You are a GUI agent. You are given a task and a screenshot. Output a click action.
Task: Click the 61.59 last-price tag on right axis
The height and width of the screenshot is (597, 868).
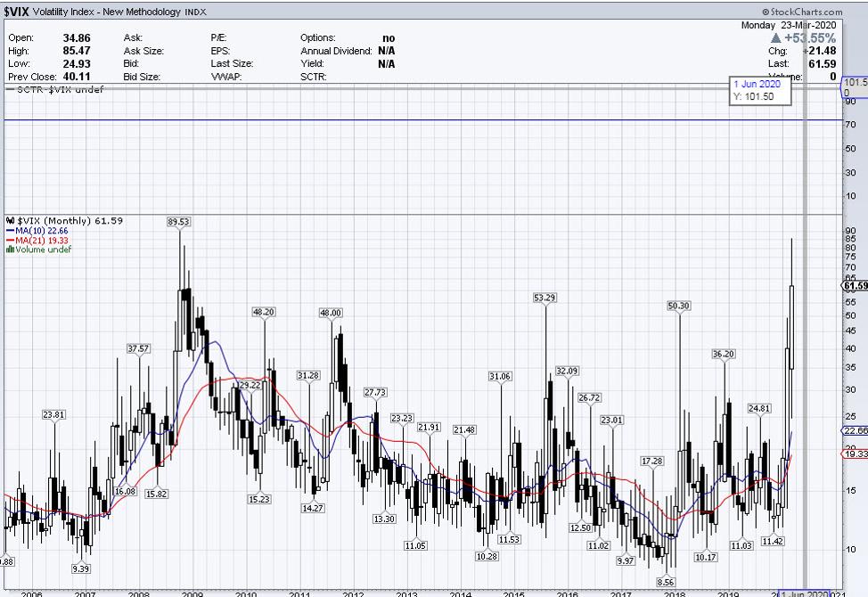[855, 286]
